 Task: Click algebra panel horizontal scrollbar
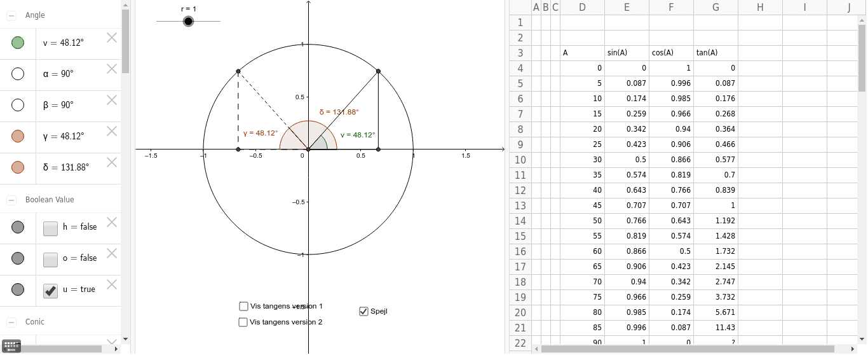point(61,349)
